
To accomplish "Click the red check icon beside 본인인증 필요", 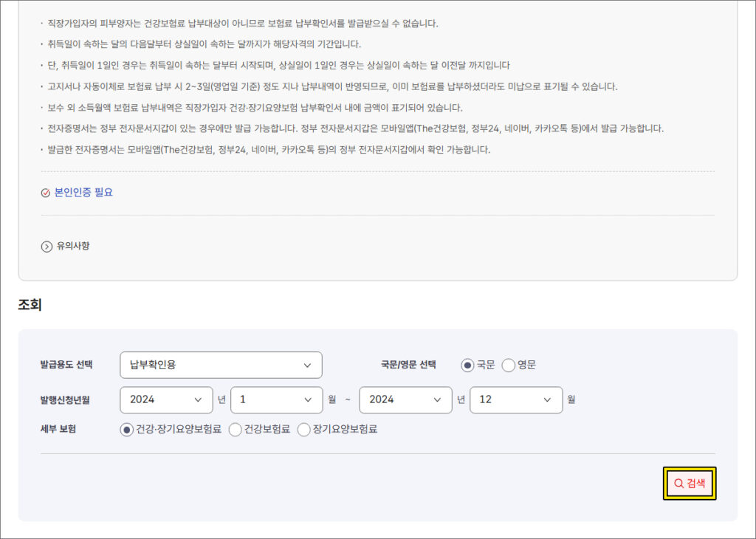I will pos(46,193).
